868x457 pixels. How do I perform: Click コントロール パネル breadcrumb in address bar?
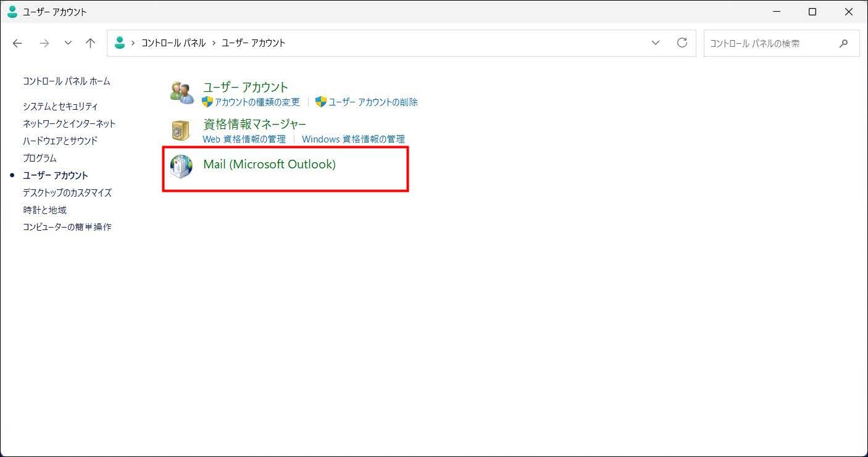(173, 43)
